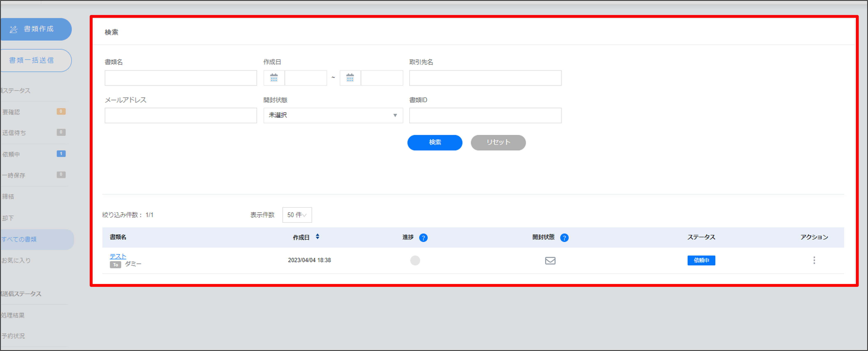Select すべての書類 in the sidebar

pos(19,239)
